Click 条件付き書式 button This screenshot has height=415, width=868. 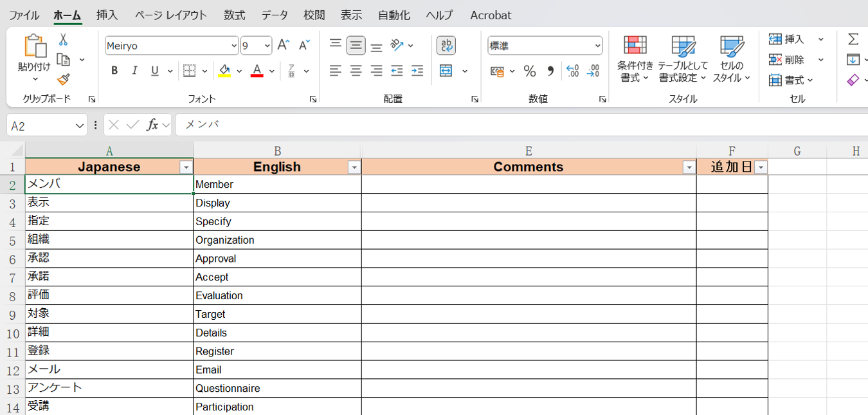point(635,59)
